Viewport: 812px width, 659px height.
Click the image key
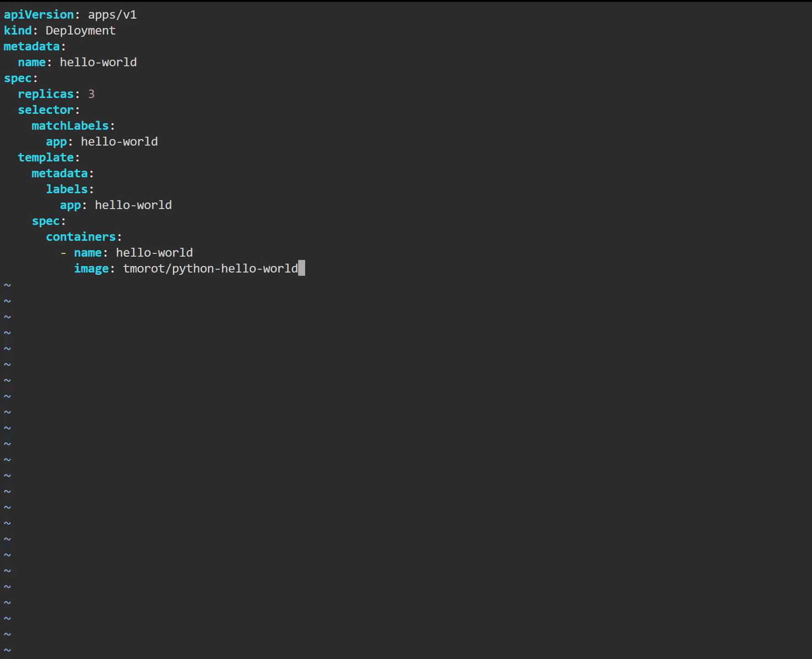91,269
